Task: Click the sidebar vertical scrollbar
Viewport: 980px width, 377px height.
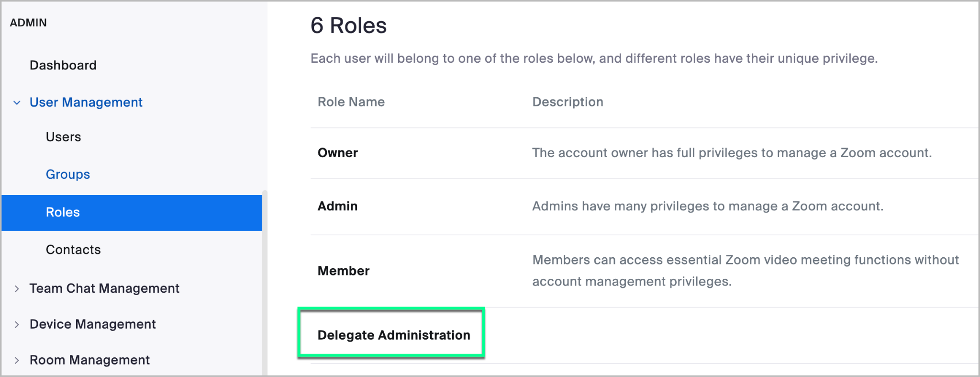Action: pyautogui.click(x=265, y=283)
